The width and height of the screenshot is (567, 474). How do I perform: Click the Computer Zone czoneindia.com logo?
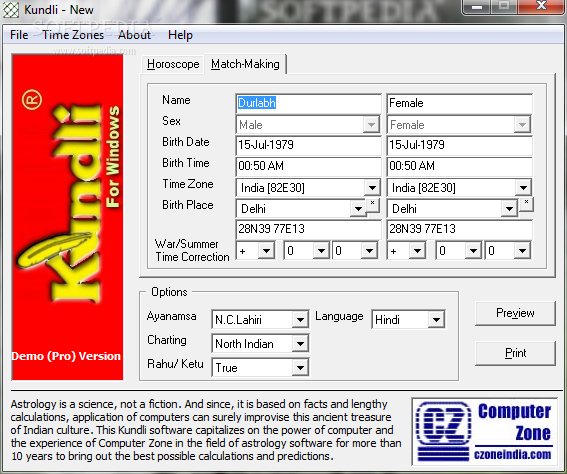coord(485,432)
